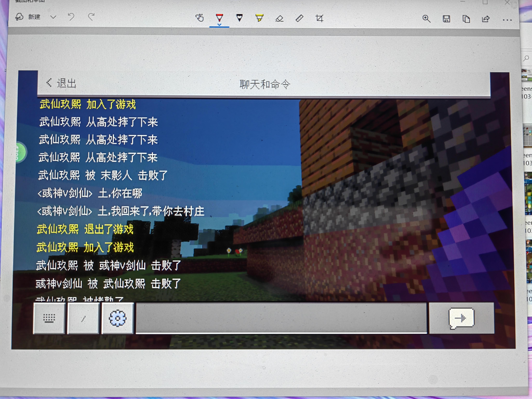This screenshot has height=399, width=532.
Task: Open the New snip dropdown arrow
Action: click(x=53, y=17)
